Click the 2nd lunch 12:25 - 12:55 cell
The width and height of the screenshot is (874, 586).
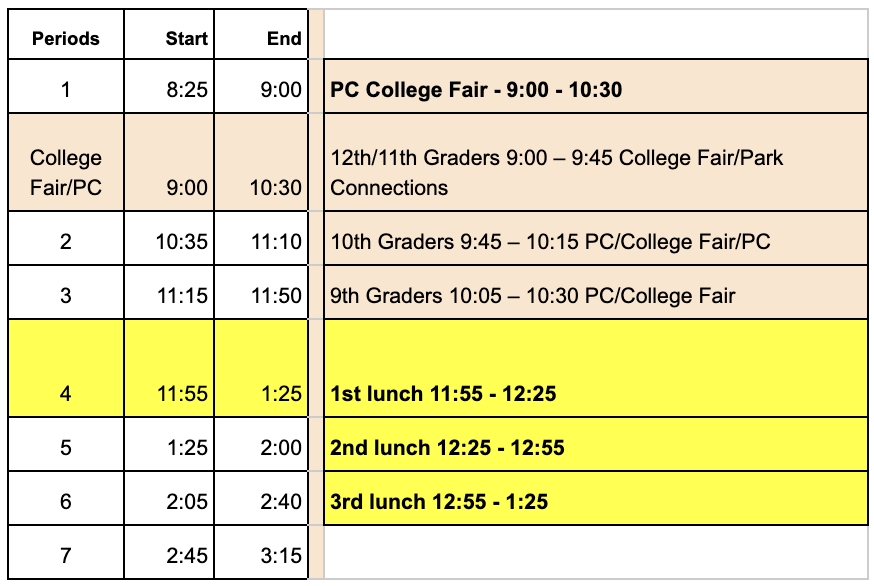click(x=596, y=444)
